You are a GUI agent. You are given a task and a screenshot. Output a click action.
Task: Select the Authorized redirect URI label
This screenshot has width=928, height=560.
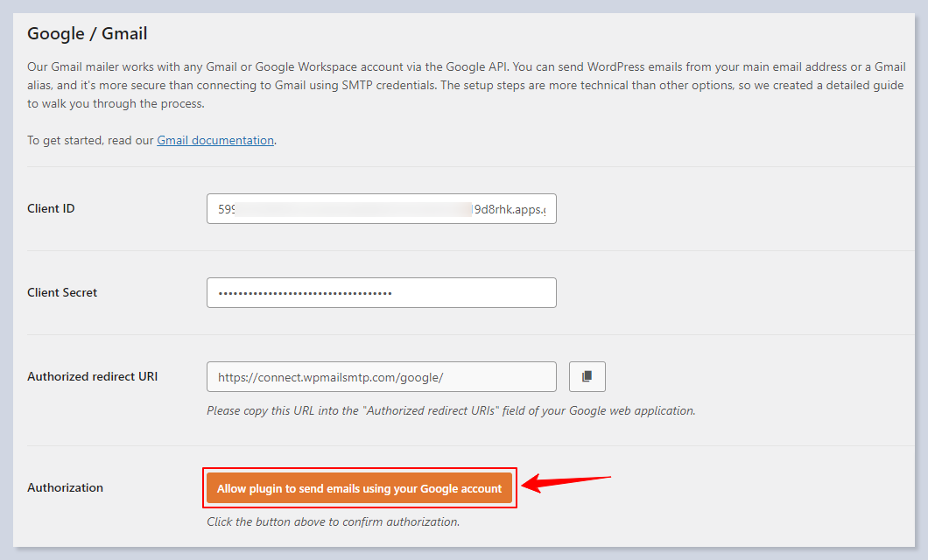point(92,376)
